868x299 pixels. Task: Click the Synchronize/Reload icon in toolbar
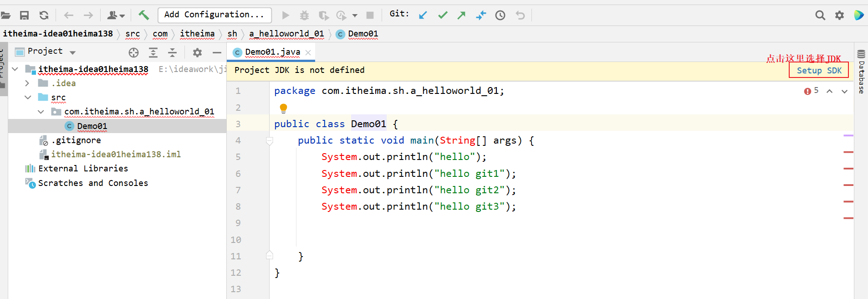pos(44,15)
